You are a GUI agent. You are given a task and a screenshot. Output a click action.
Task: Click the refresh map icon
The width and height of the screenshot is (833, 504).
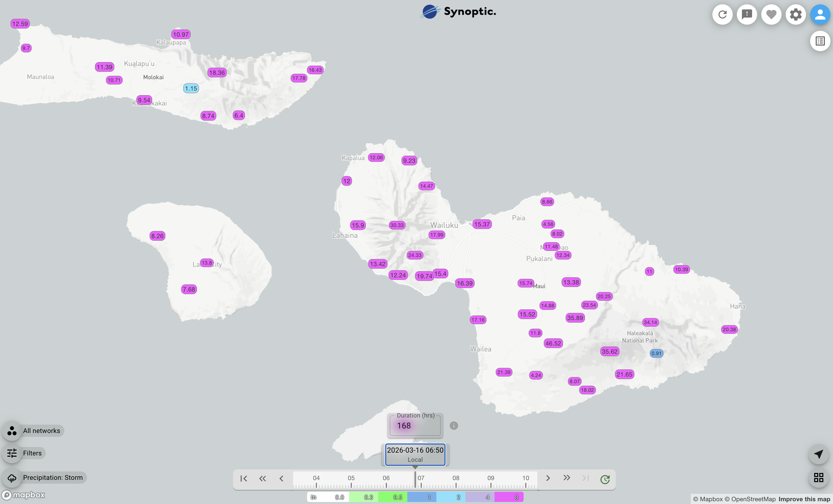click(x=723, y=15)
